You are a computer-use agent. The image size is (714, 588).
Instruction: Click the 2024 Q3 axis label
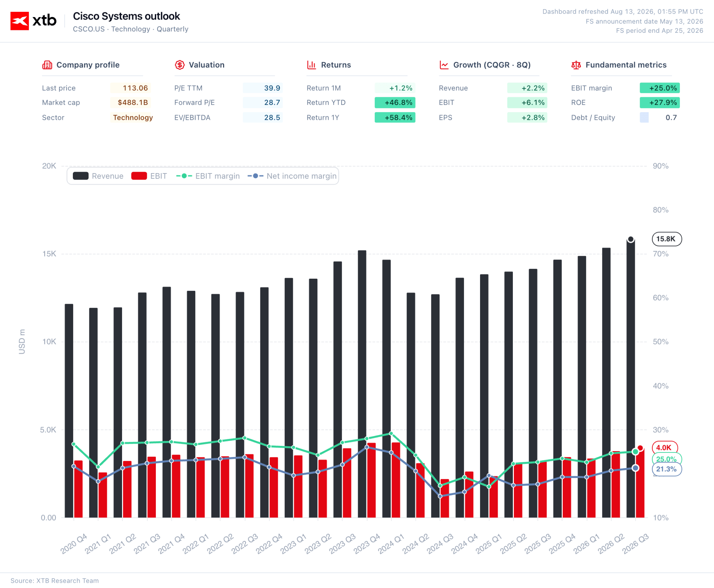[x=440, y=543]
